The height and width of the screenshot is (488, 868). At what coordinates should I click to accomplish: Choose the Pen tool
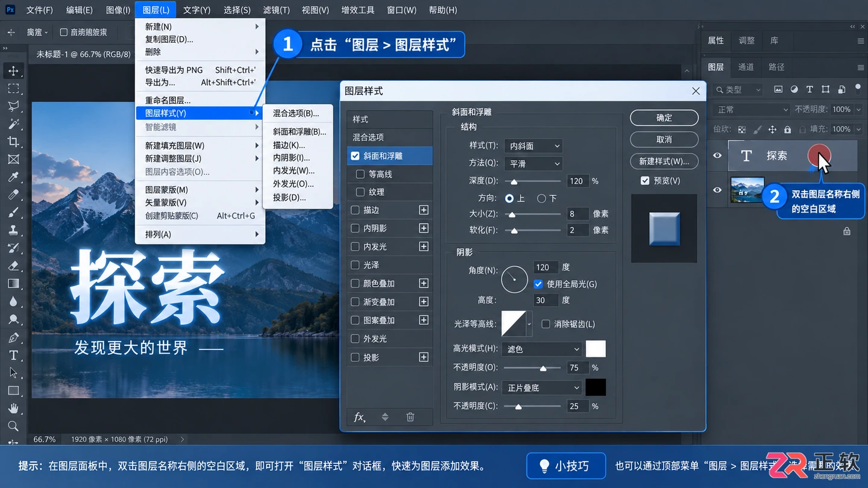[x=13, y=337]
